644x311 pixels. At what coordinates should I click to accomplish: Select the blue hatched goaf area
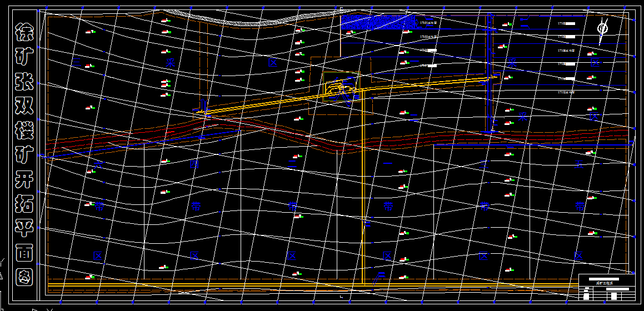point(379,22)
